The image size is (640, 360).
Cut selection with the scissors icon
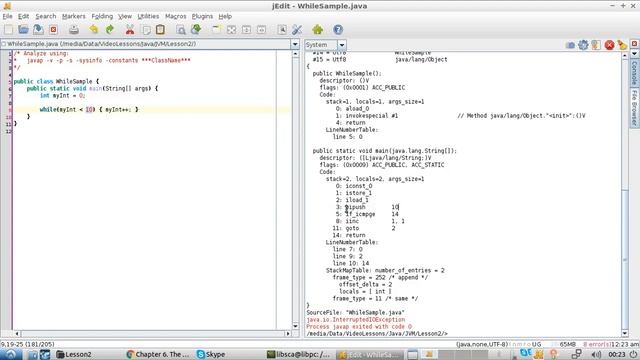(130, 29)
